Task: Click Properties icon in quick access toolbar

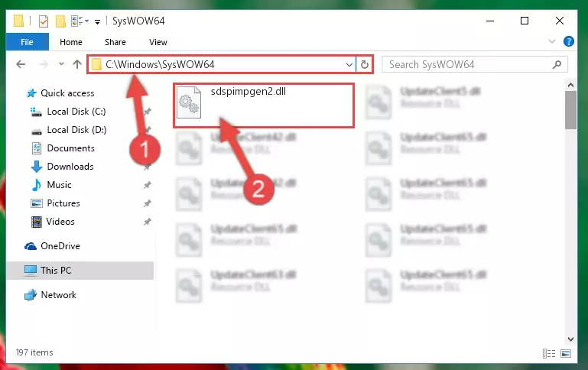Action: pyautogui.click(x=44, y=21)
